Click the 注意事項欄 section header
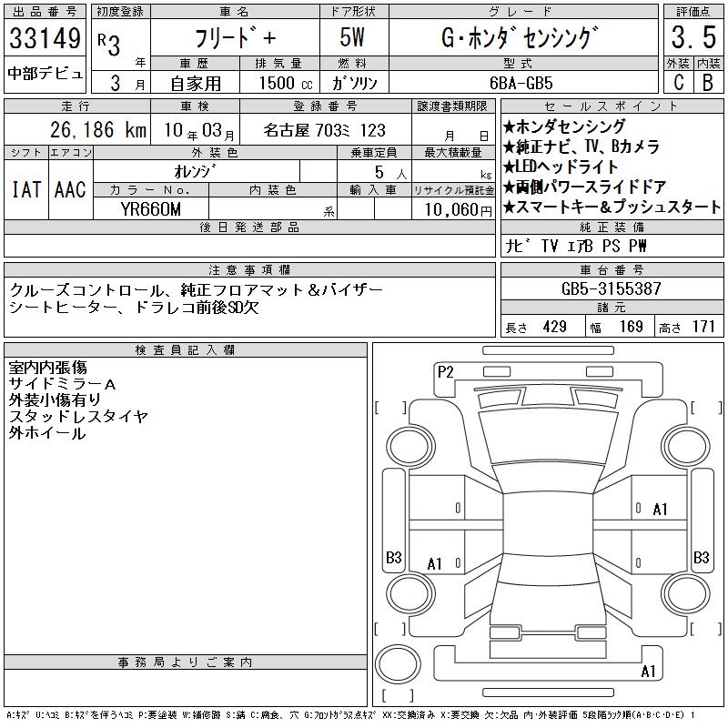 pyautogui.click(x=249, y=270)
